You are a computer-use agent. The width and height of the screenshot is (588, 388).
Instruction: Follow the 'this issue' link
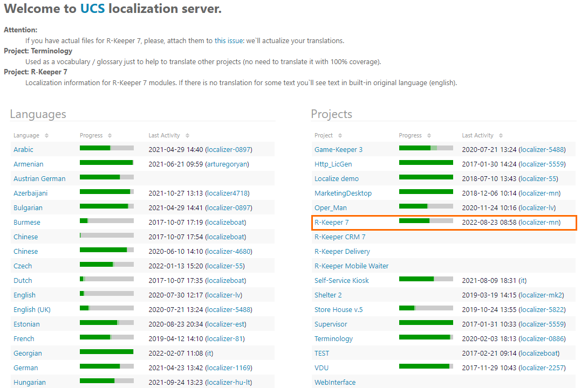229,40
